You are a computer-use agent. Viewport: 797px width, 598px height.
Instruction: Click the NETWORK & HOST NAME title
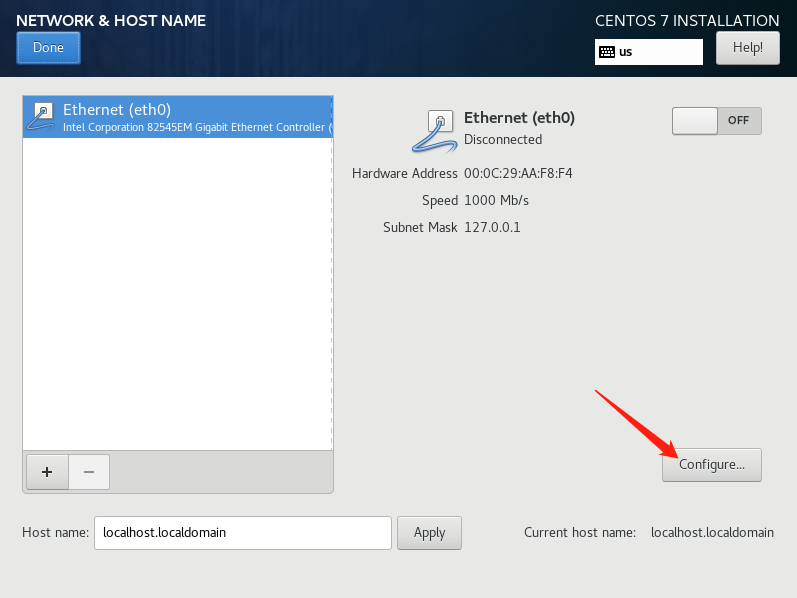(x=111, y=20)
